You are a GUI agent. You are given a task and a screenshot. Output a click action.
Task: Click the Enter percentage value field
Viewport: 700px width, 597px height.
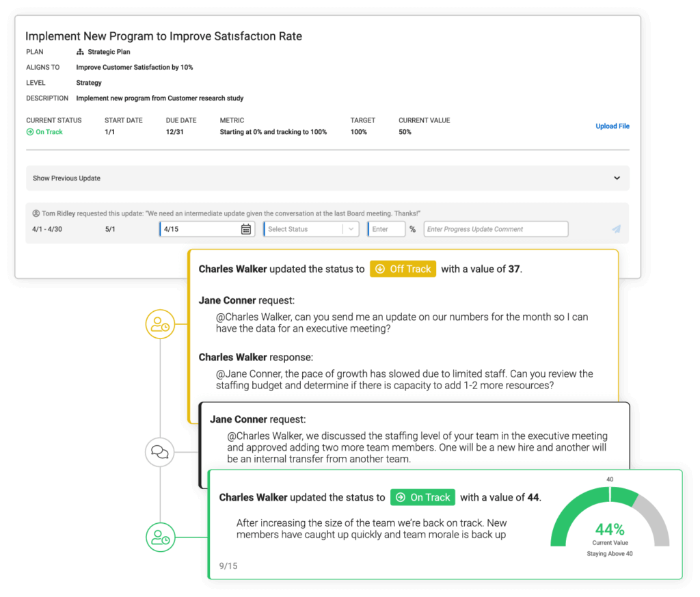click(386, 228)
